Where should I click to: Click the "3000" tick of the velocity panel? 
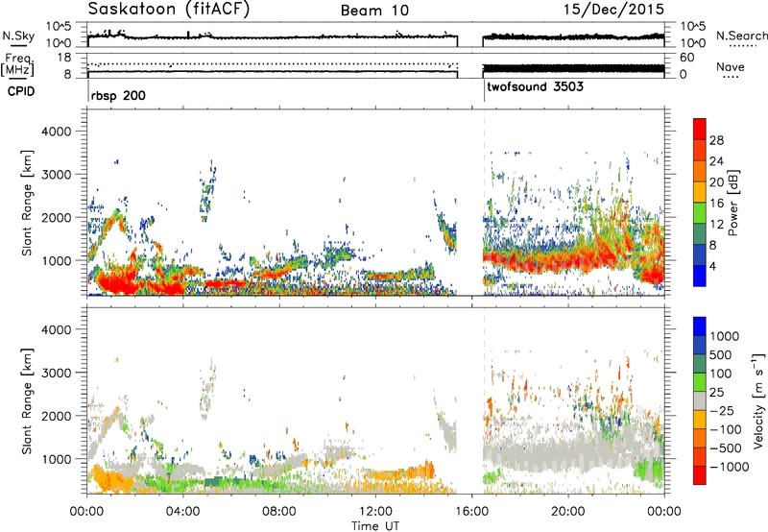pyautogui.click(x=56, y=373)
